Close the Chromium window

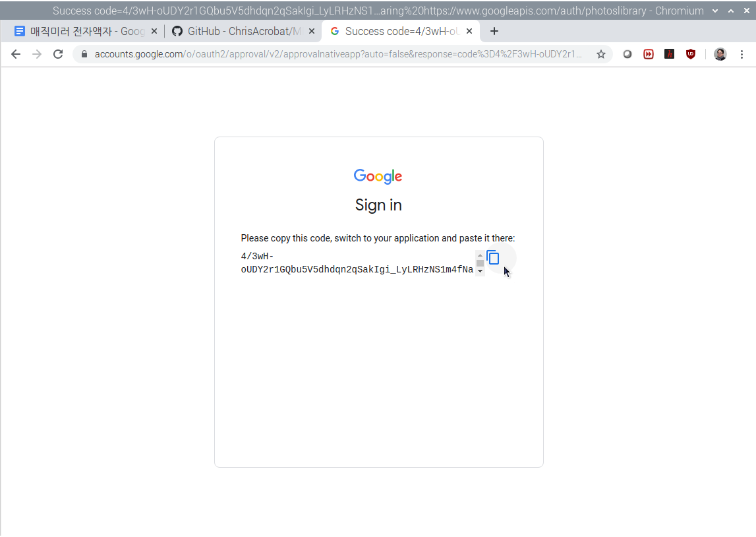click(x=747, y=11)
